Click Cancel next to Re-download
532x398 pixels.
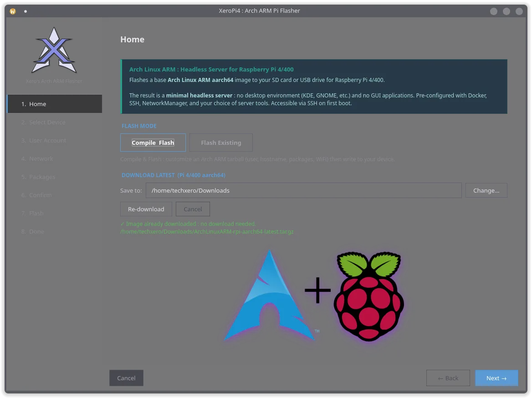coord(193,209)
